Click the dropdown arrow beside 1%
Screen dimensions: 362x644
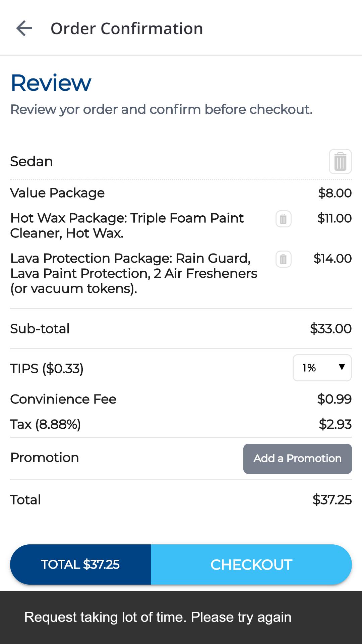tap(342, 367)
